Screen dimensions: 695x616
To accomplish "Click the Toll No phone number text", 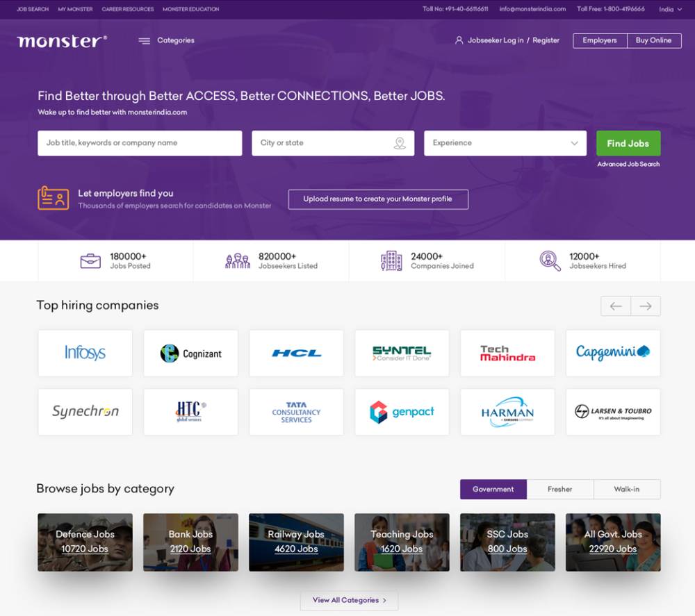I will pos(455,9).
